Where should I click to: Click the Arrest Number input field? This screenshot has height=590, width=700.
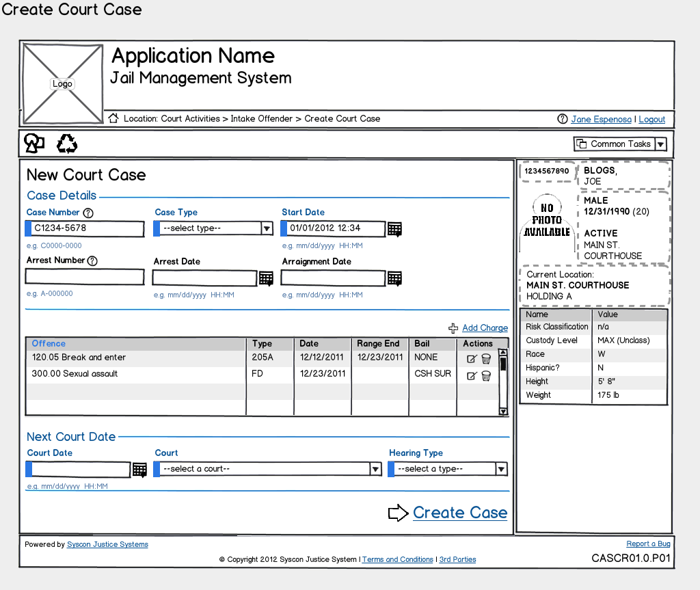[x=85, y=277]
